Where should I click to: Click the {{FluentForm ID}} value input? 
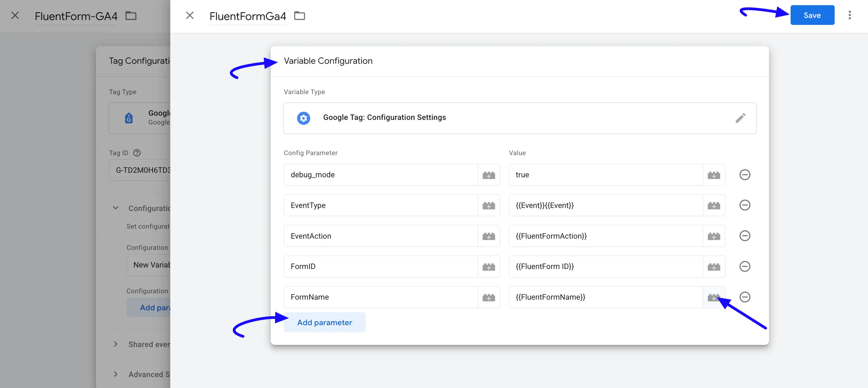click(606, 267)
